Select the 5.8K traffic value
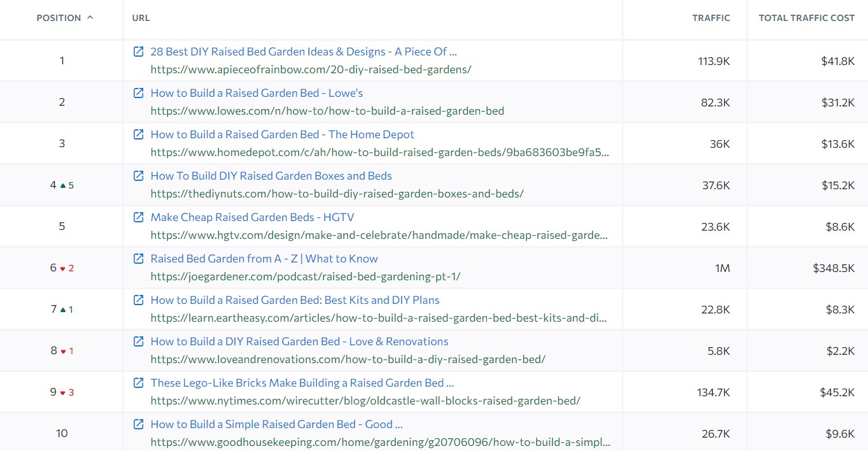Screen dimensions: 868x451 tap(718, 351)
